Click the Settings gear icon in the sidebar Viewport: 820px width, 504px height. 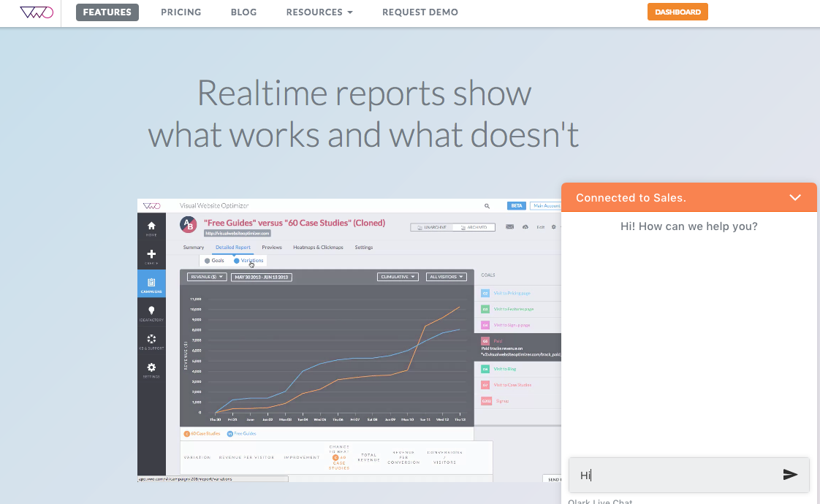click(151, 368)
